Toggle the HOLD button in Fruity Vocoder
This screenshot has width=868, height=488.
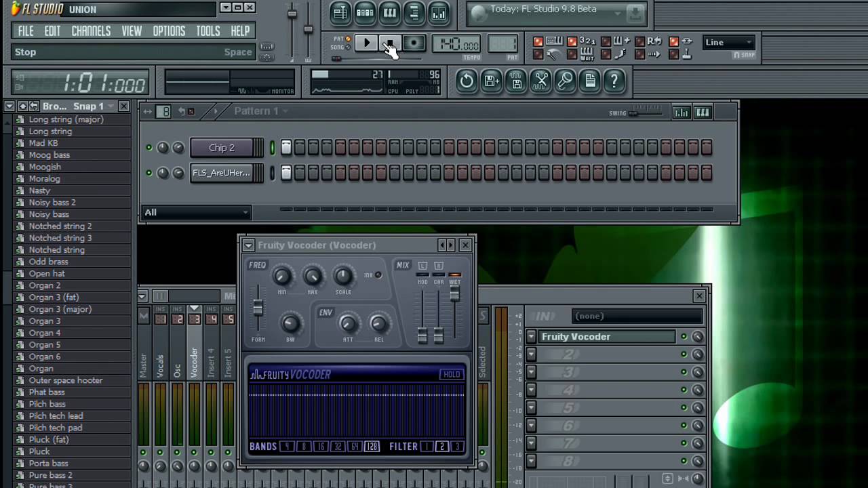click(451, 374)
